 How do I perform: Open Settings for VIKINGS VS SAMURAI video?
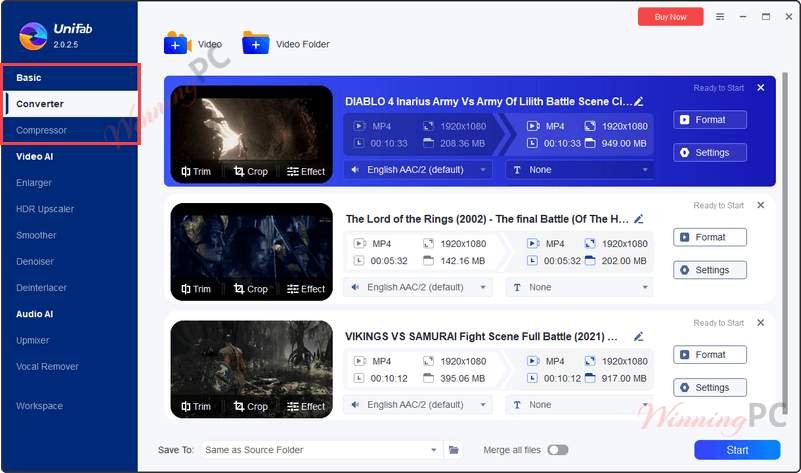pyautogui.click(x=710, y=388)
